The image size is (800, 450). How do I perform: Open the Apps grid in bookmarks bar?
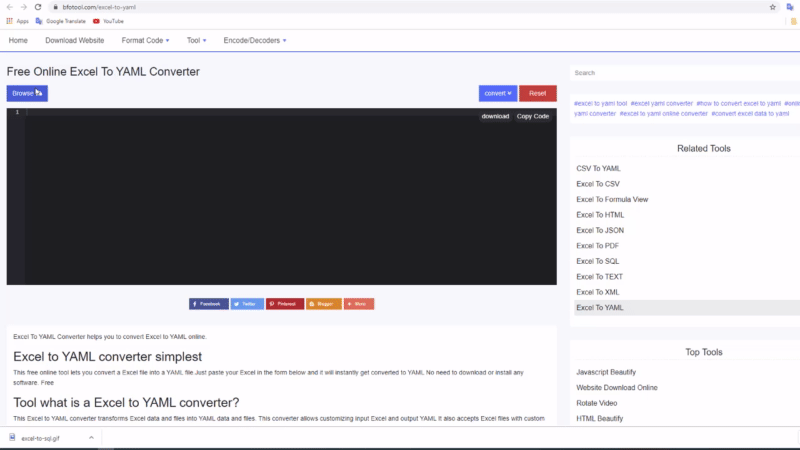[17, 21]
